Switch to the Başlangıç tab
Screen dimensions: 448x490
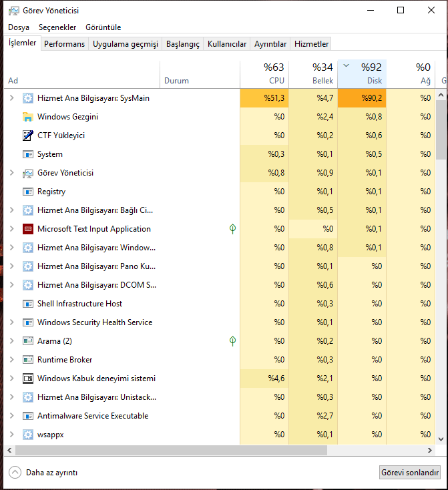(183, 44)
